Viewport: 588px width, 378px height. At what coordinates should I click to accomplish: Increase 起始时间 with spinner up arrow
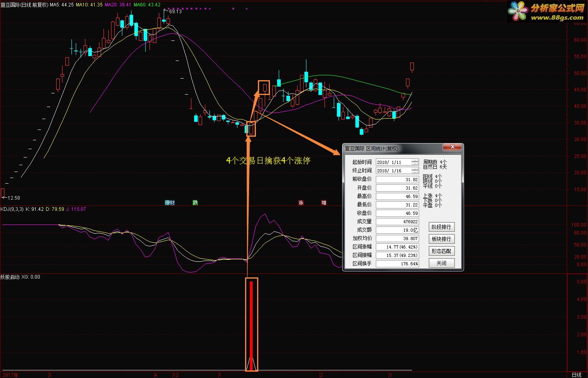tap(415, 160)
